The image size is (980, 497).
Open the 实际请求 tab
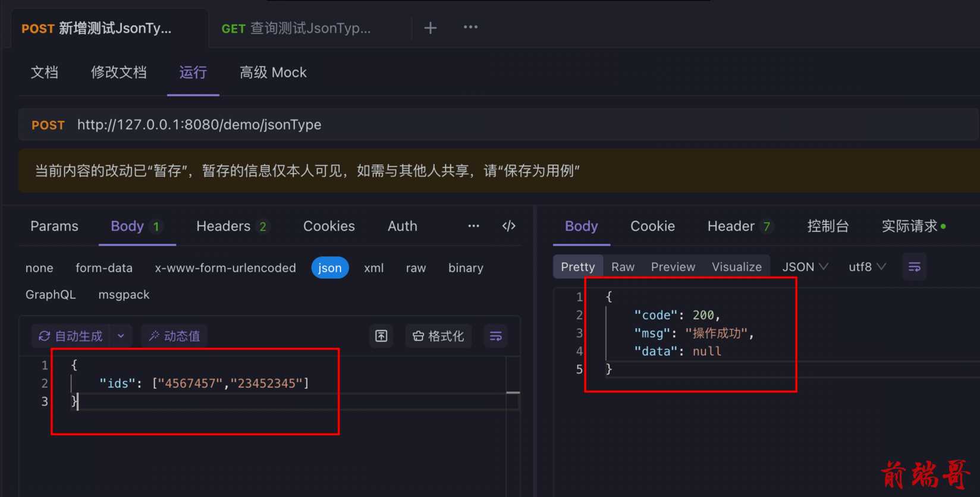[913, 226]
